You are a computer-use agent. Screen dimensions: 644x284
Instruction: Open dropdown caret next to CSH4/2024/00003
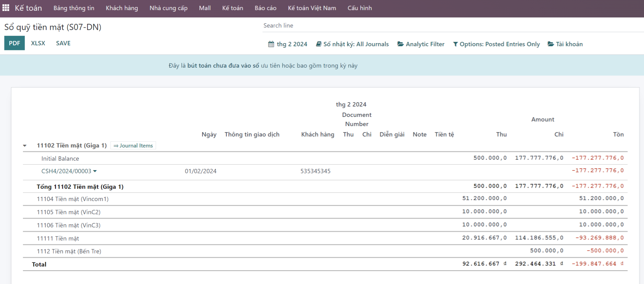point(95,171)
